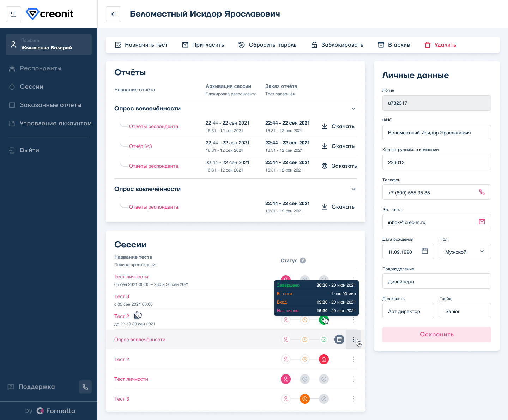Collapse the first Опрос вовлечённости report group
508x420 pixels.
tap(353, 109)
